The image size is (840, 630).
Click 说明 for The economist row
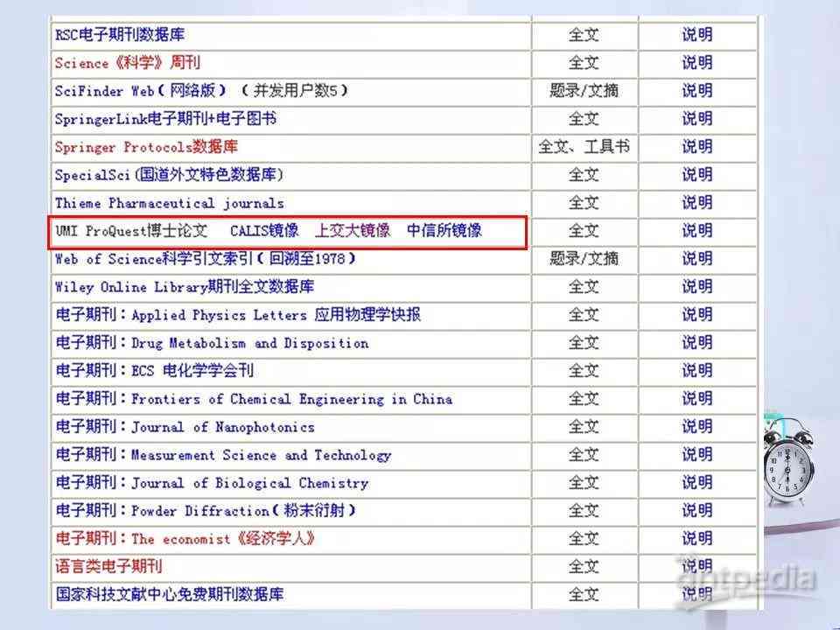(697, 538)
